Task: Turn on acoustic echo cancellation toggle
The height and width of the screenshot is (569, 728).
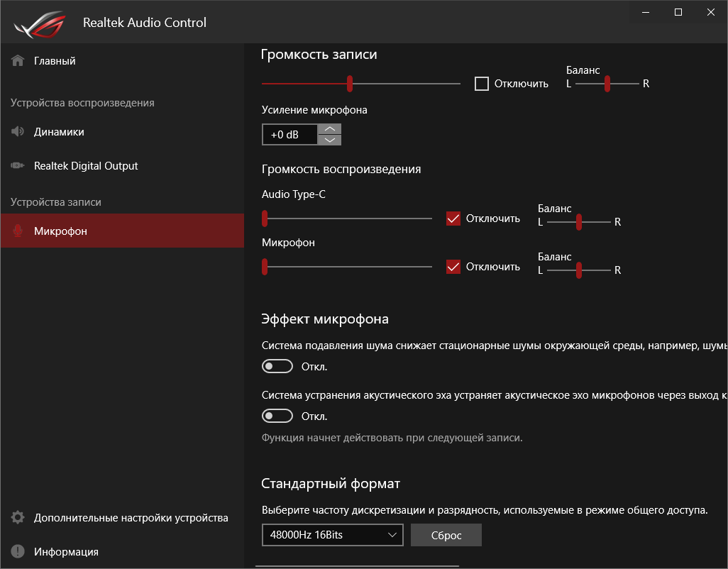Action: [x=277, y=416]
